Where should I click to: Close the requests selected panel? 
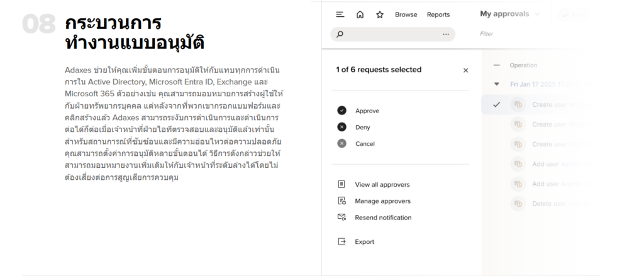465,70
